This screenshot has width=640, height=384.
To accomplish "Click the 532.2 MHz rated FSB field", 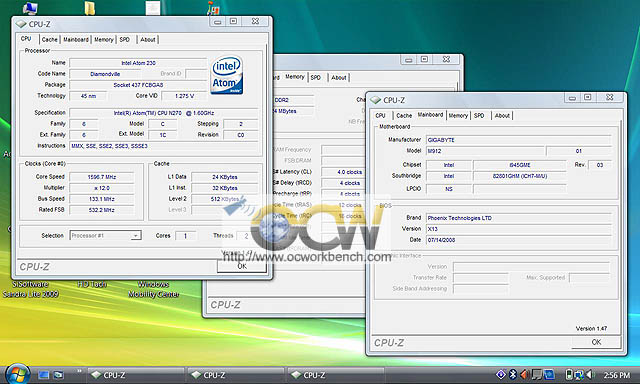I will point(102,210).
